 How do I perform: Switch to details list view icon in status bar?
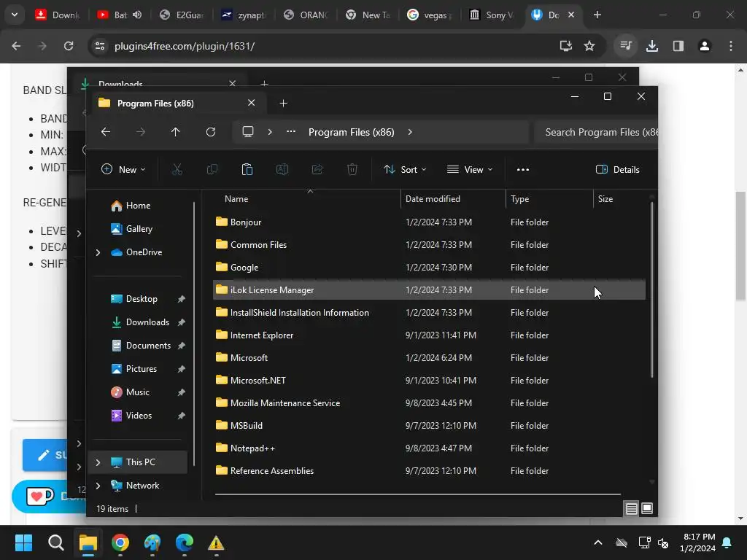631,508
